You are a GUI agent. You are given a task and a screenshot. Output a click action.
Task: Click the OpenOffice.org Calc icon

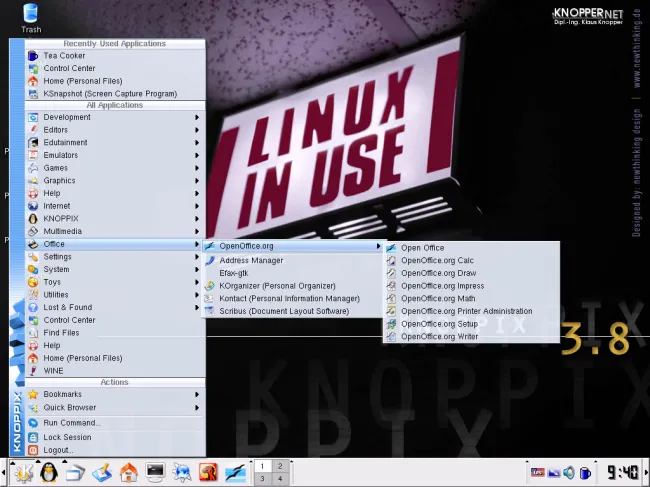point(391,260)
